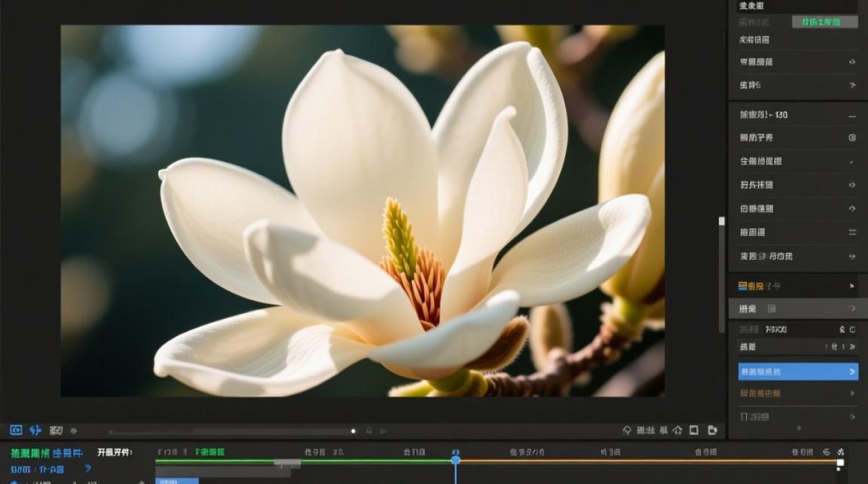This screenshot has height=484, width=868.
Task: Click the white knob on the preview slider
Action: (x=353, y=430)
